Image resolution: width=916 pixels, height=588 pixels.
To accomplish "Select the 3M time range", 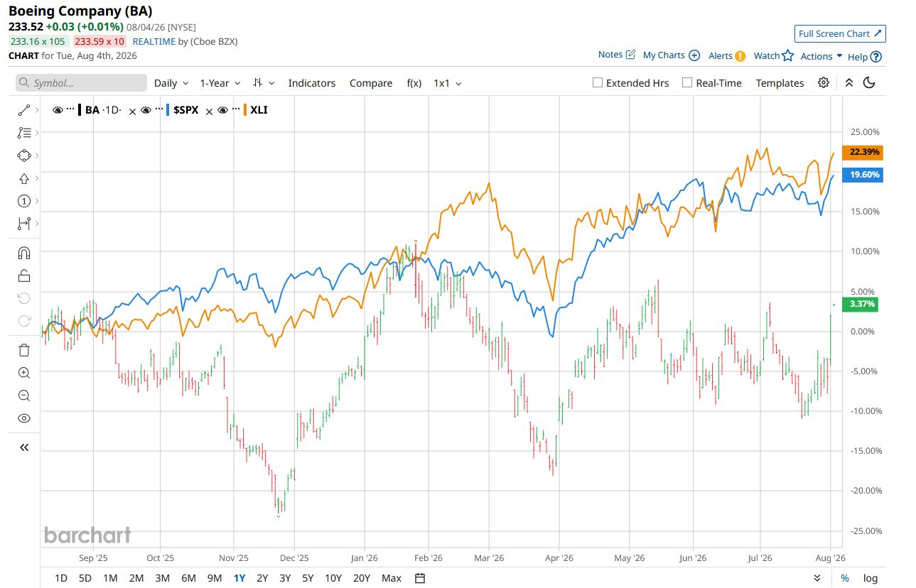I will (162, 578).
